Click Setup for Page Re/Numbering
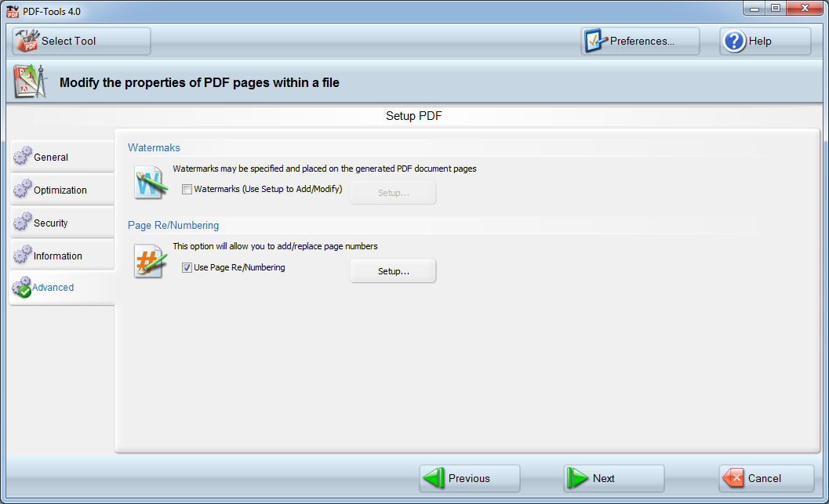This screenshot has width=829, height=504. (392, 270)
